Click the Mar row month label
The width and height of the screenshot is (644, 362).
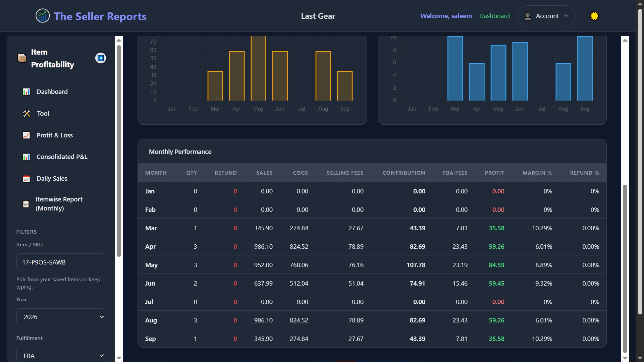coord(151,228)
